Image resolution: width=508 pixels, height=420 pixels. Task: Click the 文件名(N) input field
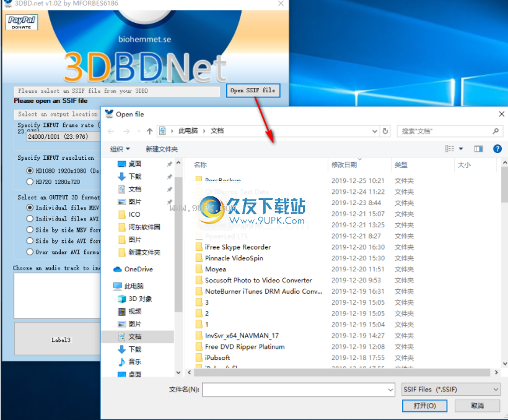(299, 390)
